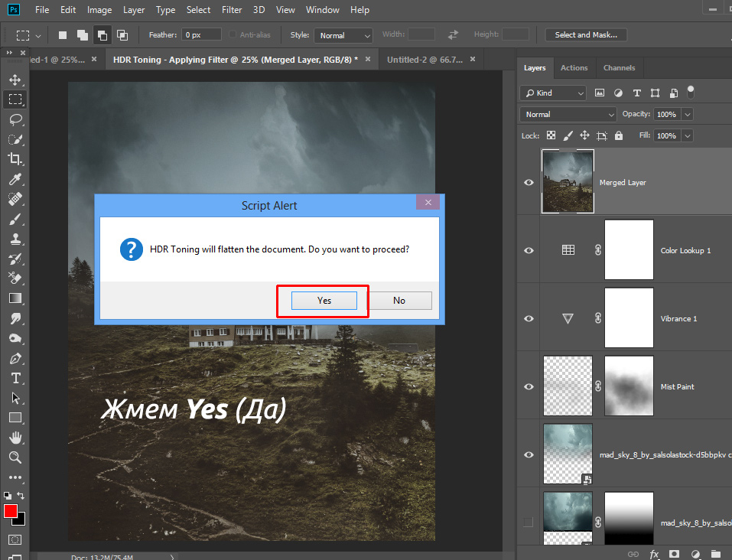
Task: Hide the Color Lookup 1 layer
Action: tap(529, 250)
